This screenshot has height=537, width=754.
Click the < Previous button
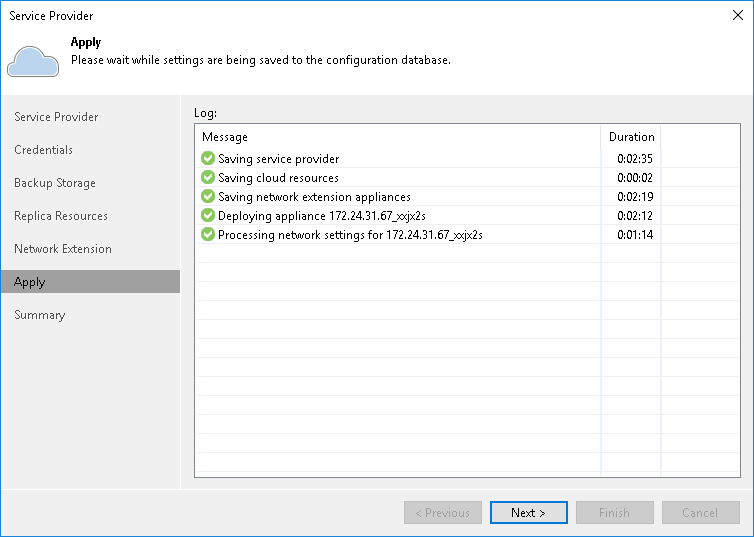443,512
